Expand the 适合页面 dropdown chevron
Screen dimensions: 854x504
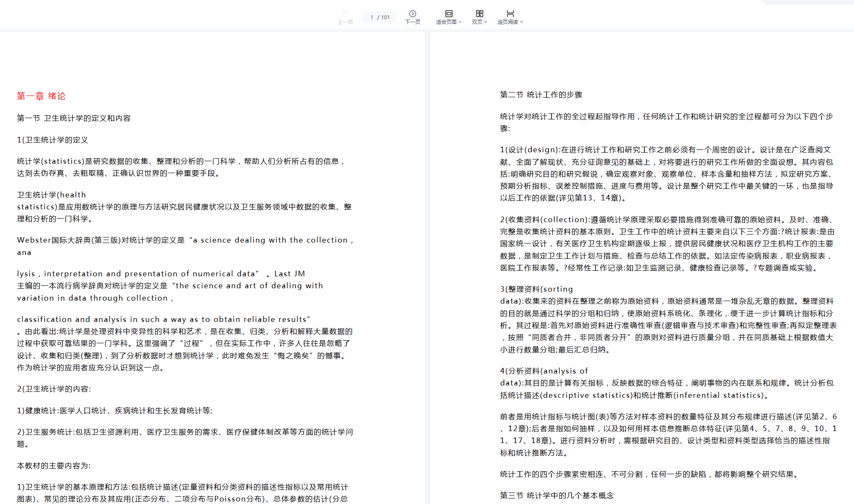coord(460,22)
